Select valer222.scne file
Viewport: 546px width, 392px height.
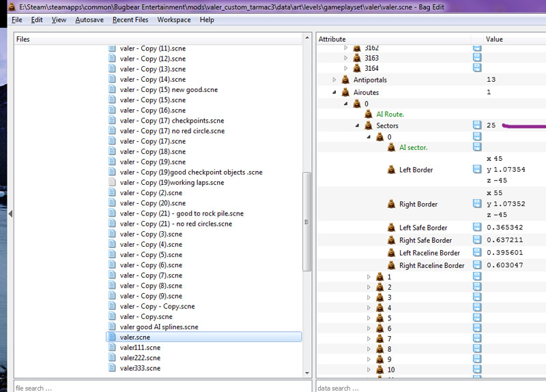[140, 358]
